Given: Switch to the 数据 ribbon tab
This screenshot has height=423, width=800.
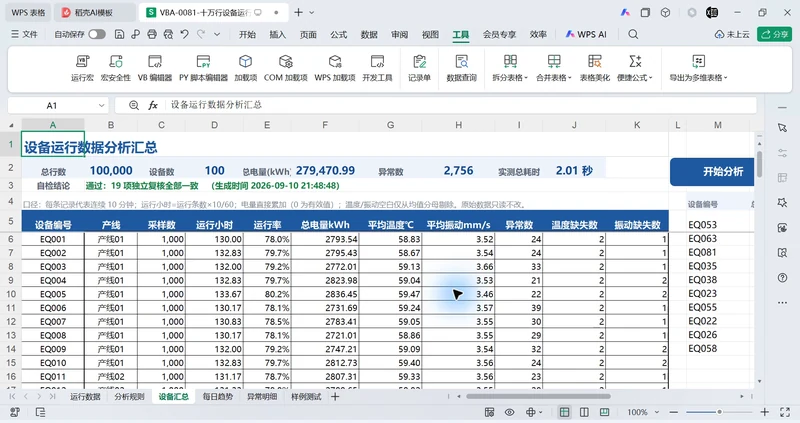Looking at the screenshot, I should (369, 34).
